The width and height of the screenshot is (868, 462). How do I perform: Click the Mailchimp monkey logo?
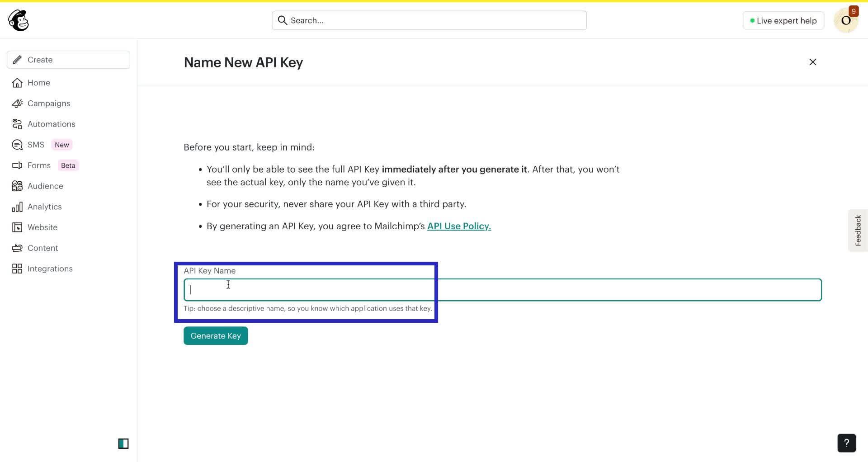click(x=18, y=20)
